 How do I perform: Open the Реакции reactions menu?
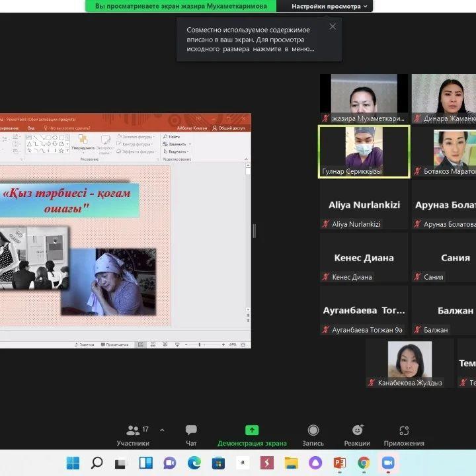[x=357, y=435]
